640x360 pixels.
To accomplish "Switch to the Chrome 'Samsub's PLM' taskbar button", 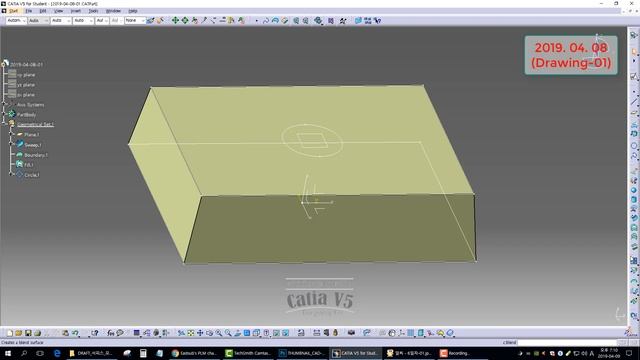I will point(195,353).
